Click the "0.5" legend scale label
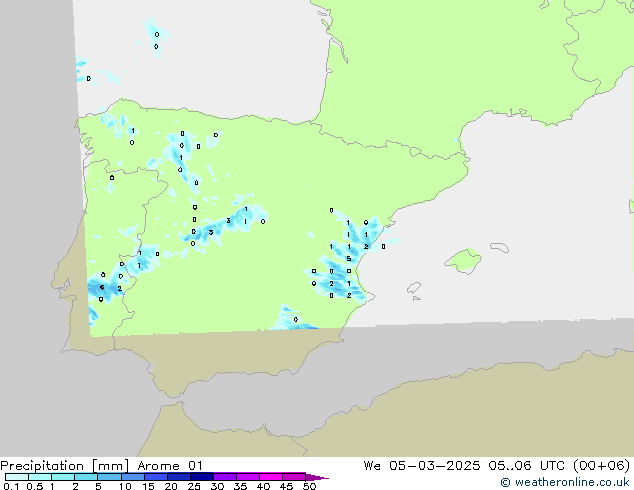 click(x=34, y=486)
